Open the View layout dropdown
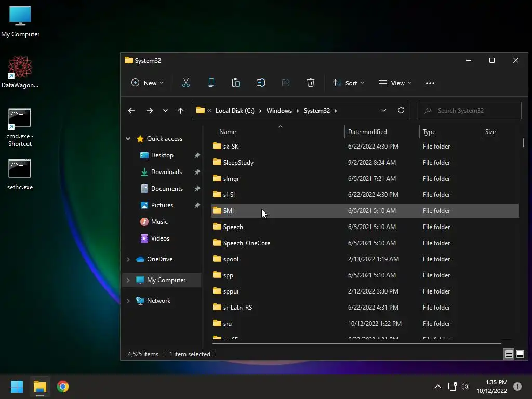This screenshot has height=399, width=532. (x=395, y=83)
